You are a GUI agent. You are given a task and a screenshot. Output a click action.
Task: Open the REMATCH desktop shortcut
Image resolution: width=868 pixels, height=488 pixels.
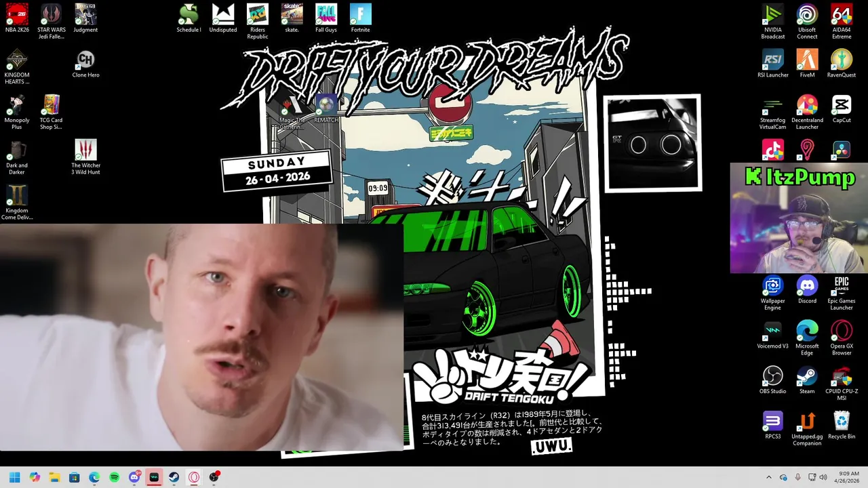tap(326, 109)
